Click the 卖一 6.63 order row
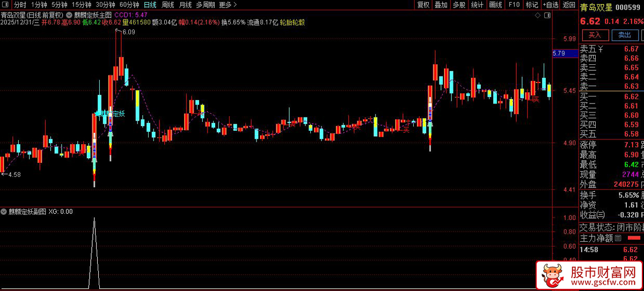The width and height of the screenshot is (644, 291). pos(611,86)
